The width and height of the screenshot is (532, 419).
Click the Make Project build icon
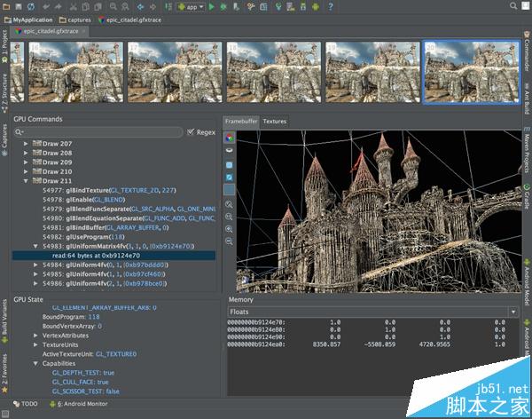click(x=168, y=6)
